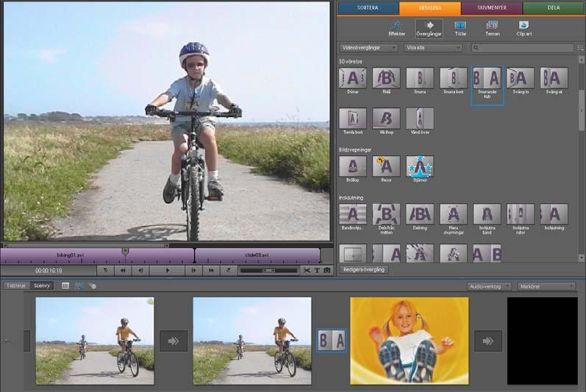Switch to the REDIGERA tab

pos(430,8)
